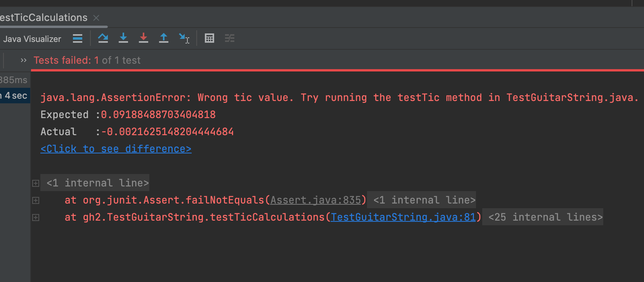Open the TestGuitarString.java:81 link

pos(403,217)
